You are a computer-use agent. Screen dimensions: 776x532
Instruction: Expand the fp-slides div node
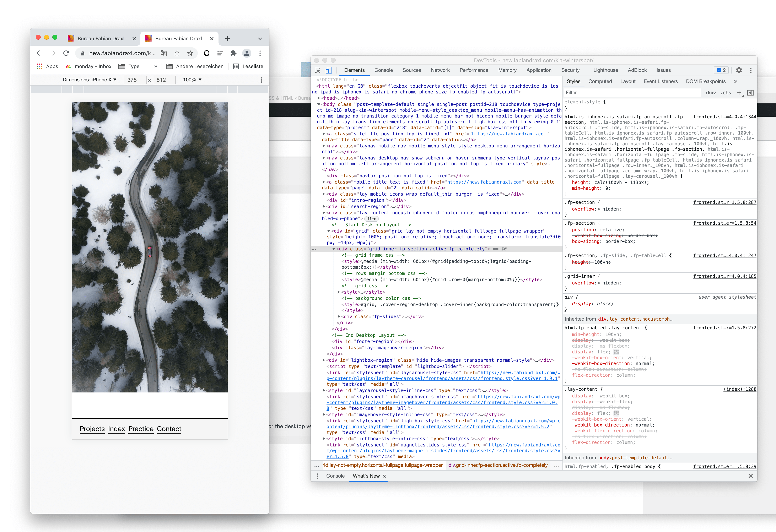[x=339, y=316]
